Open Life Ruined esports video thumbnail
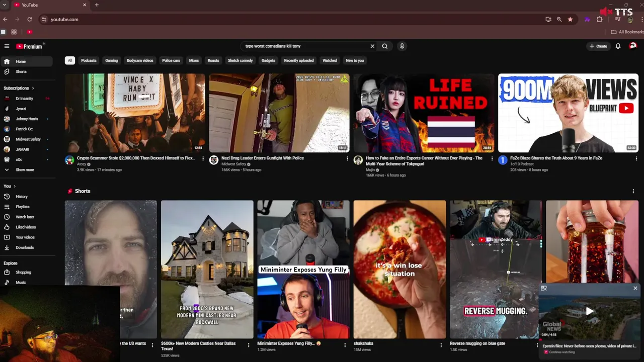 [x=424, y=113]
